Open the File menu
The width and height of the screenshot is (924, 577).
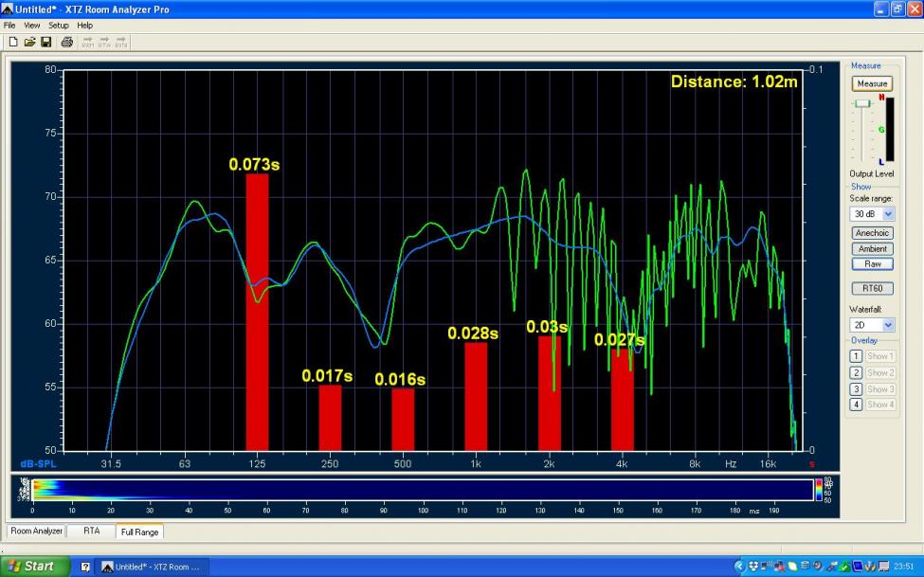9,26
